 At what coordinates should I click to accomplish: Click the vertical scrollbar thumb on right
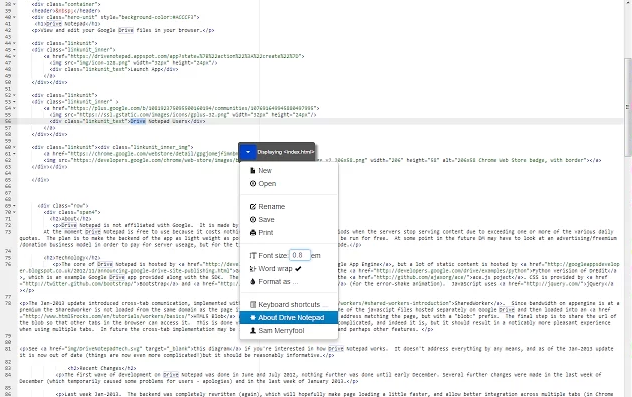coord(628,107)
